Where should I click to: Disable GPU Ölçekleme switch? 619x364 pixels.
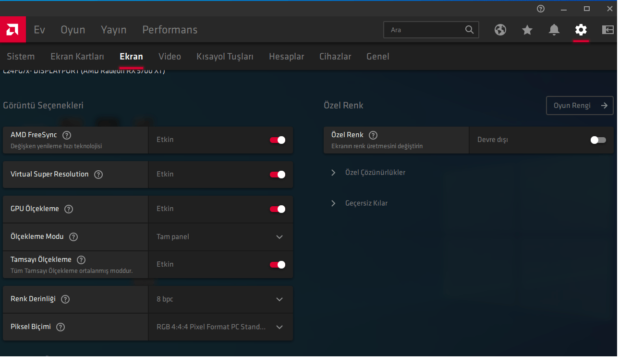278,209
